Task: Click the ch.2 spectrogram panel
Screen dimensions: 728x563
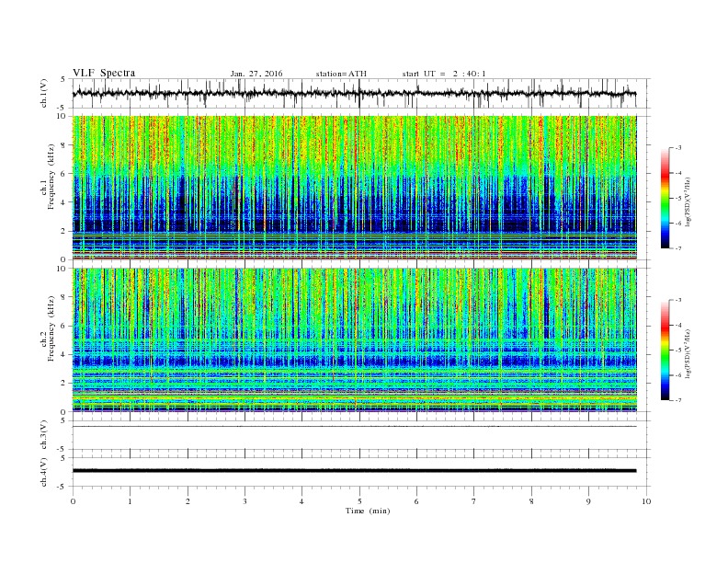Action: point(355,340)
